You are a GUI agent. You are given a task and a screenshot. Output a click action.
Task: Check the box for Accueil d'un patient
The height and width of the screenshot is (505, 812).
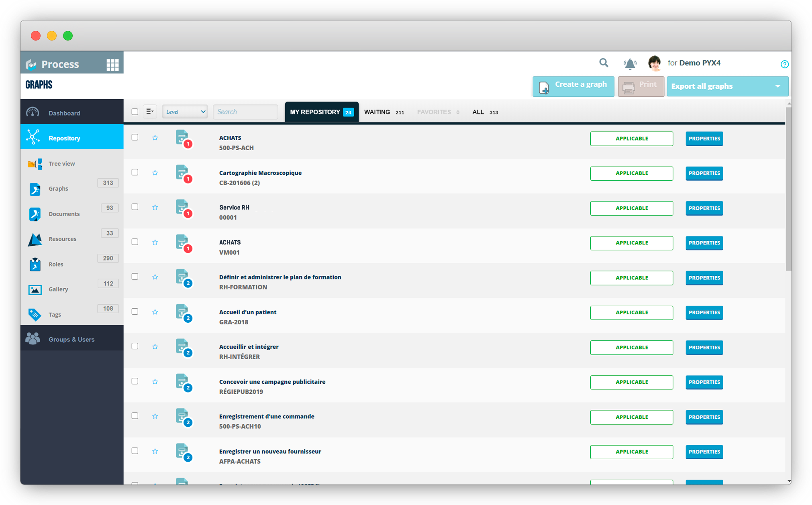pyautogui.click(x=135, y=312)
